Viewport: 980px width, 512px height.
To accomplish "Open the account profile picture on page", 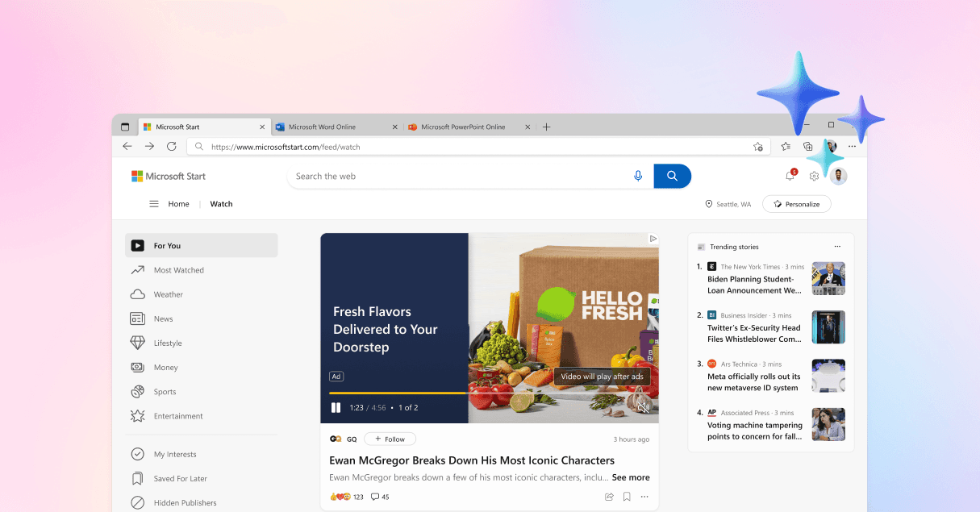I will coord(839,176).
